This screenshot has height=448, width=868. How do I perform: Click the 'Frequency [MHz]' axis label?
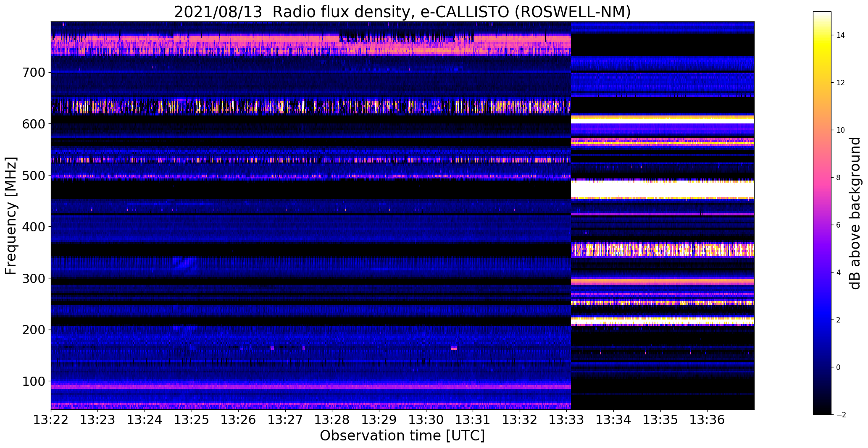(x=11, y=216)
